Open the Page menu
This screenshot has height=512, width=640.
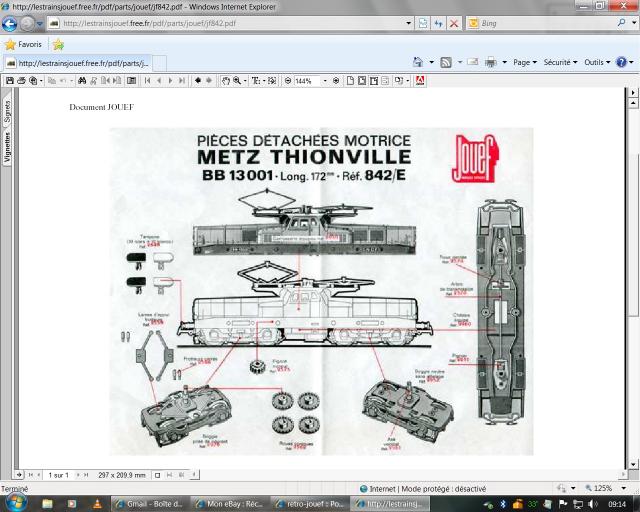point(524,62)
